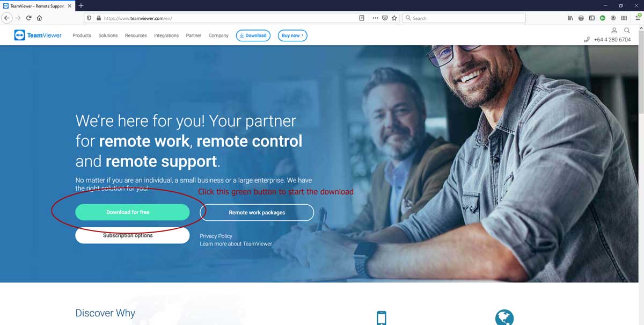This screenshot has height=325, width=644.
Task: Show sidebars icon in Firefox toolbar
Action: click(592, 18)
